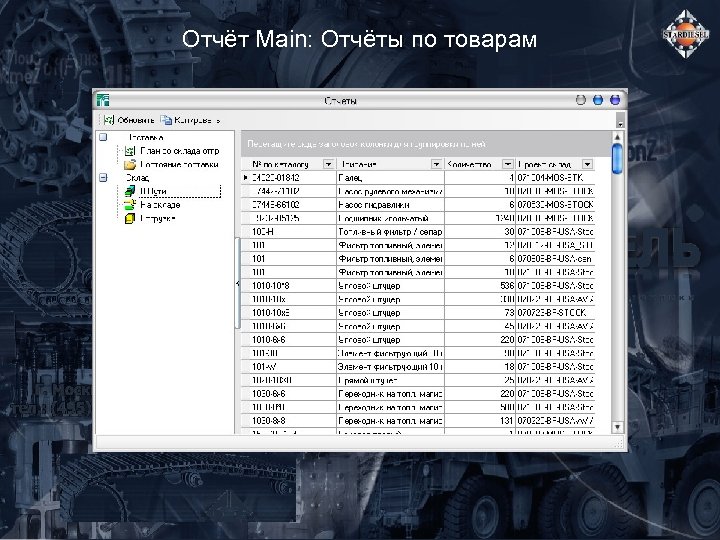Click the quantity cell 25

point(480,380)
